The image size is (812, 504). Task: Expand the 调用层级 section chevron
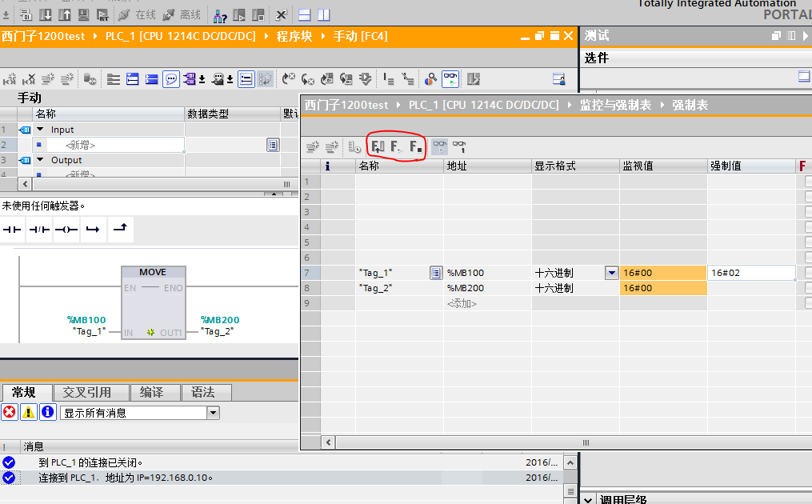click(x=588, y=500)
